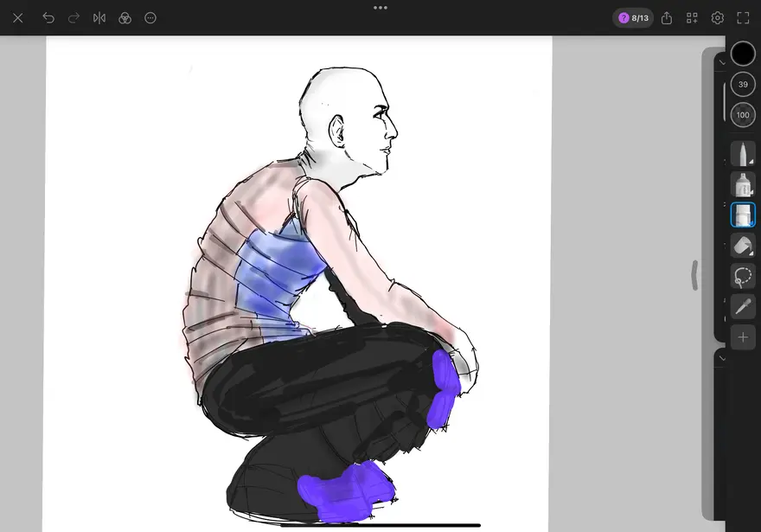Share the drawing via export icon
The width and height of the screenshot is (761, 532).
[x=667, y=18]
